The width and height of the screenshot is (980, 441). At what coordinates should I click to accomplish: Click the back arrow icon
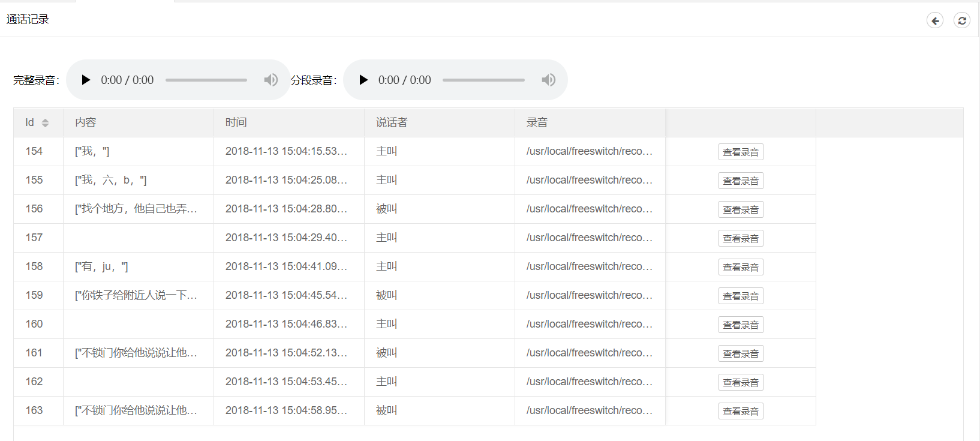(934, 20)
